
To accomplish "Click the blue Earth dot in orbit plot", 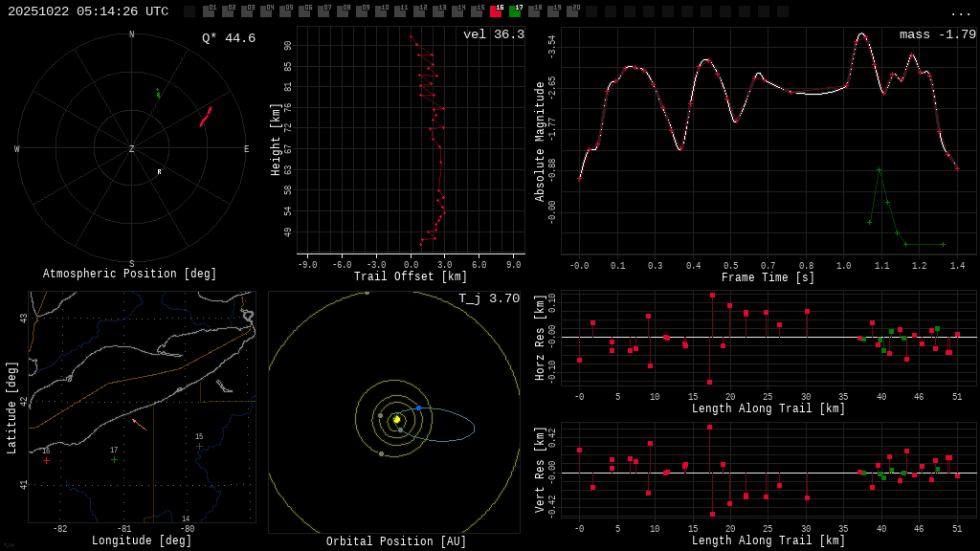I will tap(419, 408).
